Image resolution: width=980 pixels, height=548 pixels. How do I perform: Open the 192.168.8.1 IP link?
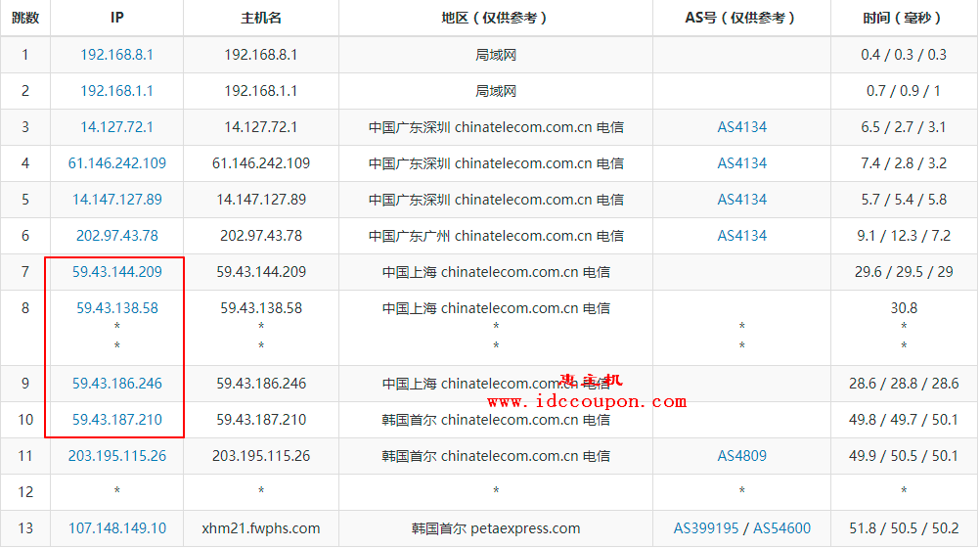(x=116, y=55)
